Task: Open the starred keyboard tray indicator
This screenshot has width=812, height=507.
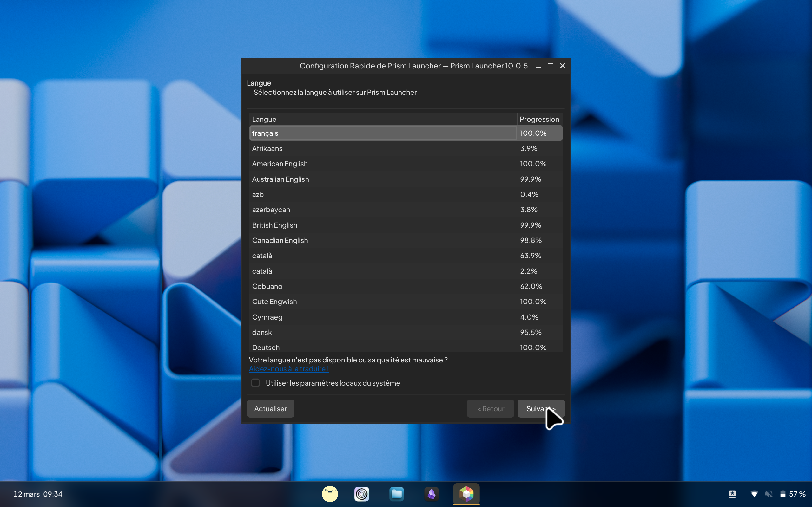Action: pyautogui.click(x=732, y=494)
